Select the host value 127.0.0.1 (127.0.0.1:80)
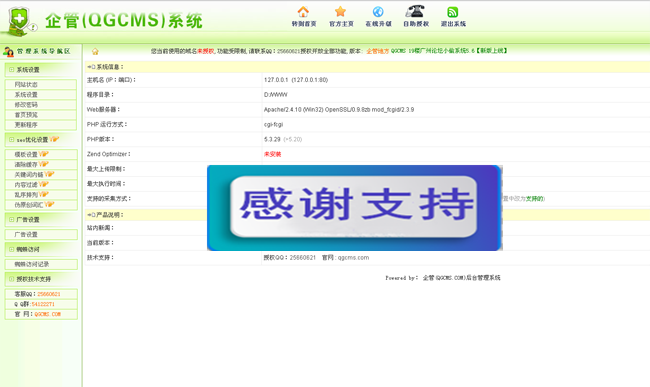Viewport: 650px width, 387px height. pyautogui.click(x=296, y=80)
